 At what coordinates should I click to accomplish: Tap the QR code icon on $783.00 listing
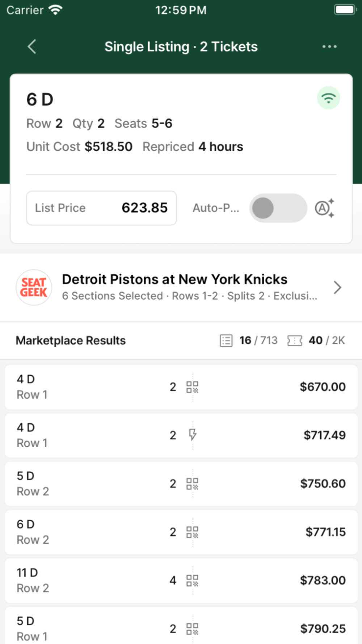tap(192, 580)
